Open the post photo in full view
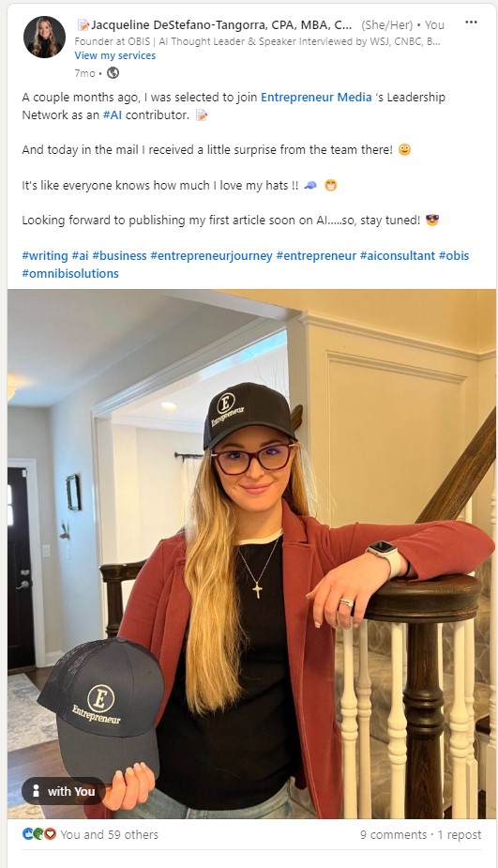 tap(251, 554)
